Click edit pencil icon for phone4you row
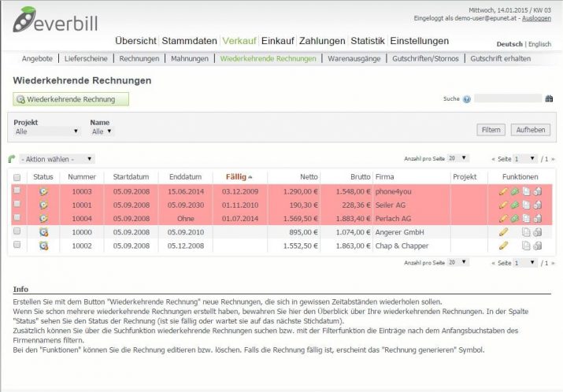The image size is (563, 392). 503,191
